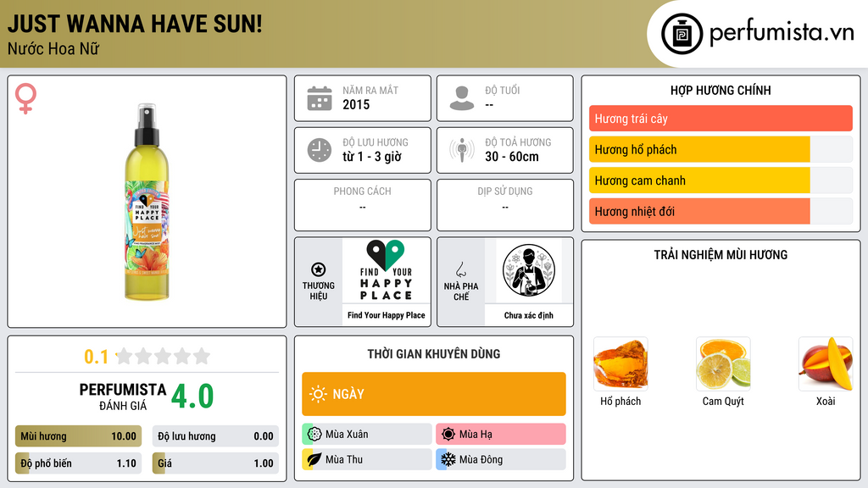Click the star badge icon above Thương hiệu

319,269
